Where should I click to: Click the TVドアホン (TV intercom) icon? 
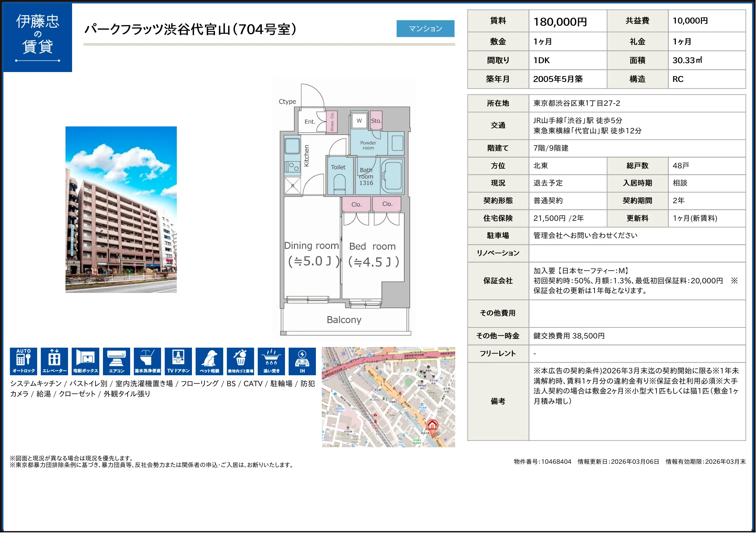pos(178,361)
